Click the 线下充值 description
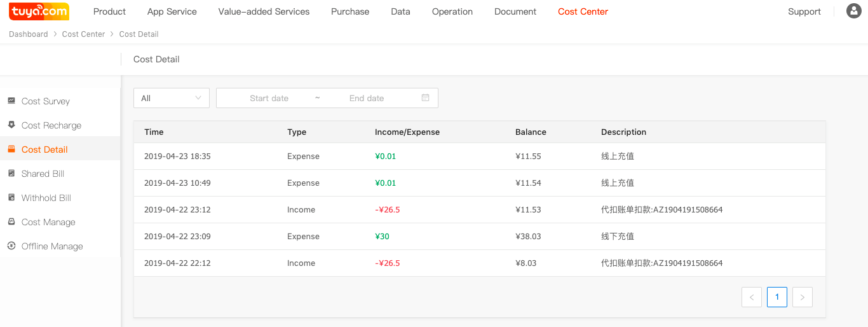This screenshot has height=327, width=868. (618, 237)
